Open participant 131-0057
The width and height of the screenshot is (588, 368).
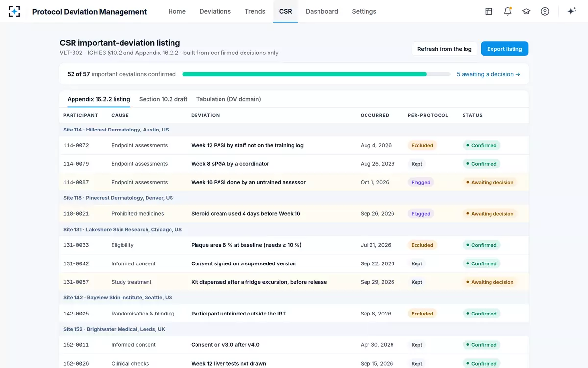[76, 282]
